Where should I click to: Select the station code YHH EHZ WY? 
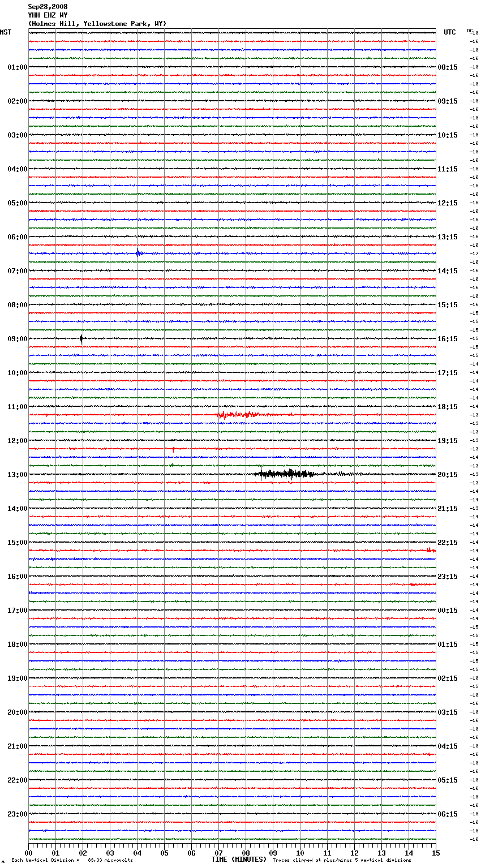tap(48, 15)
